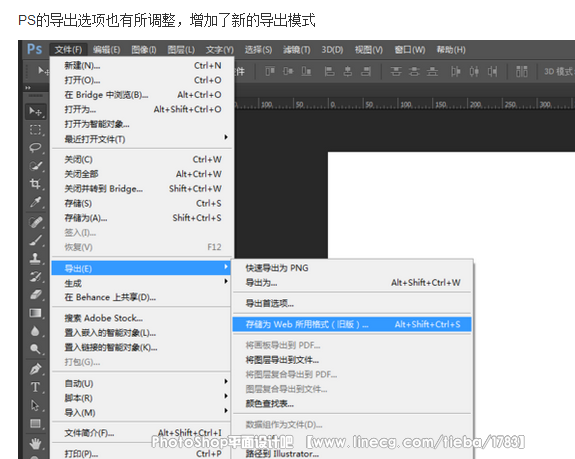This screenshot has width=575, height=459.
Task: Open the 文字(Y) menu
Action: pos(220,49)
